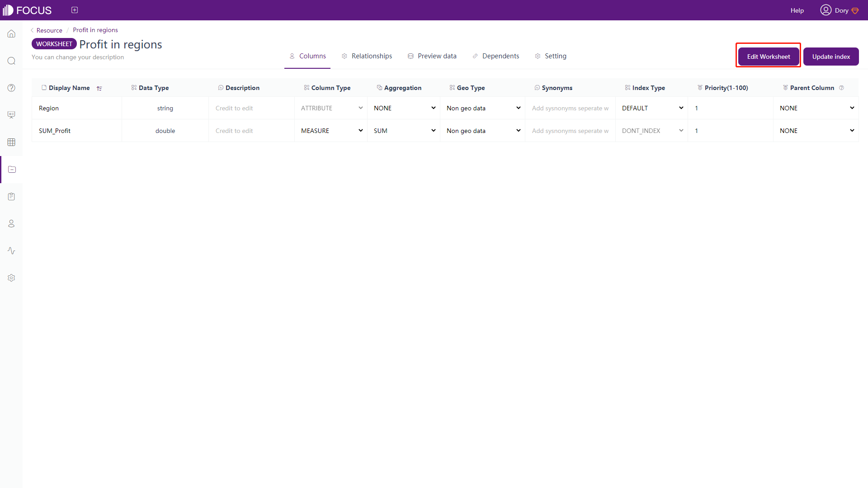Viewport: 868px width, 488px height.
Task: Open the Dependents tab
Action: [x=495, y=56]
